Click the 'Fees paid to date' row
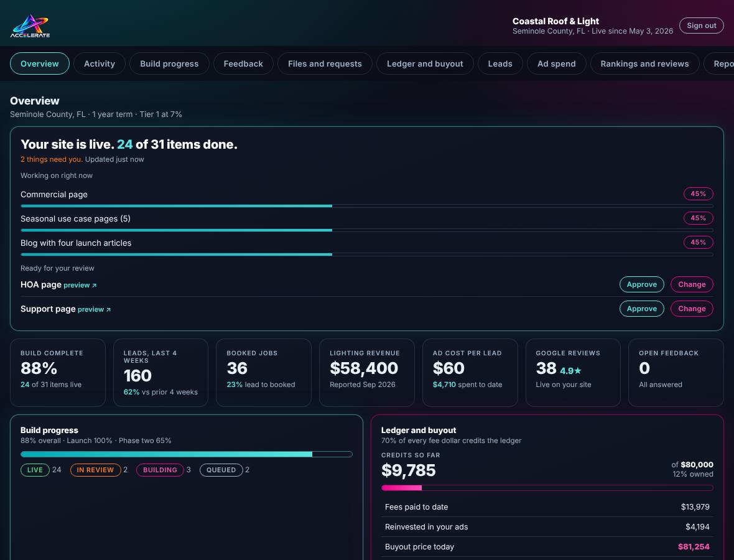Viewport: 734px width, 560px height. 547,507
